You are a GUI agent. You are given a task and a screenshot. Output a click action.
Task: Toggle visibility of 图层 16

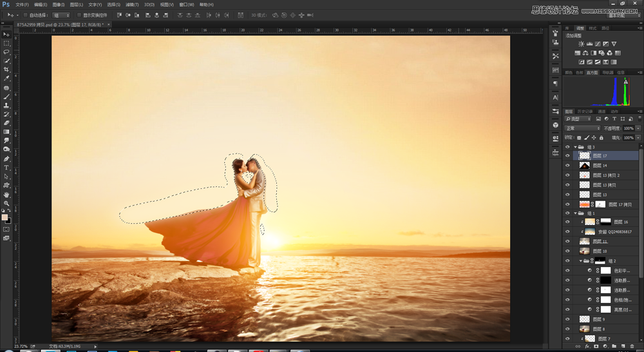point(567,222)
